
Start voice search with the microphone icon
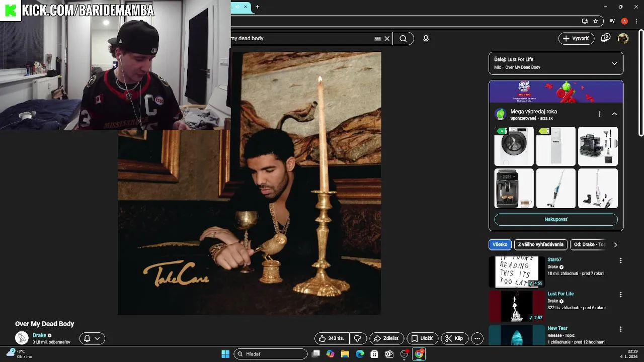point(426,38)
